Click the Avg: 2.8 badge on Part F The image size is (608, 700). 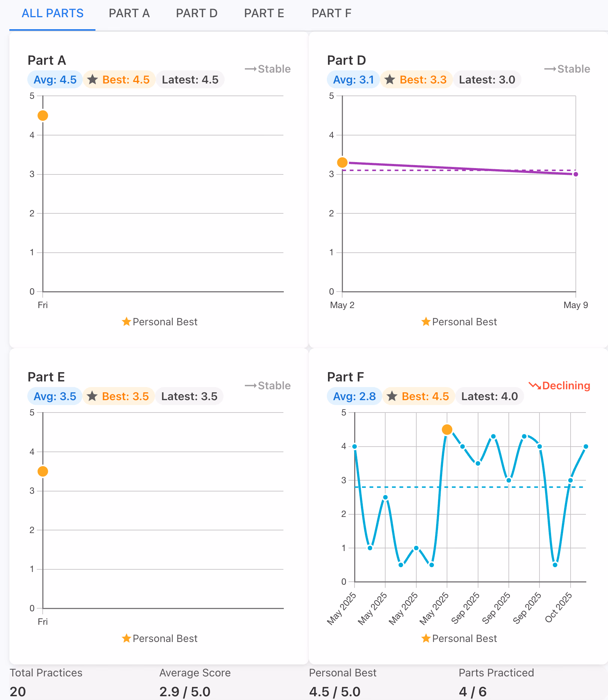tap(354, 396)
